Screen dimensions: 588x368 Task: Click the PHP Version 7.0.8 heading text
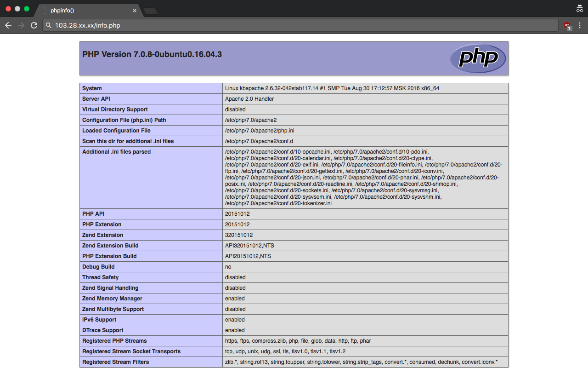[x=152, y=54]
